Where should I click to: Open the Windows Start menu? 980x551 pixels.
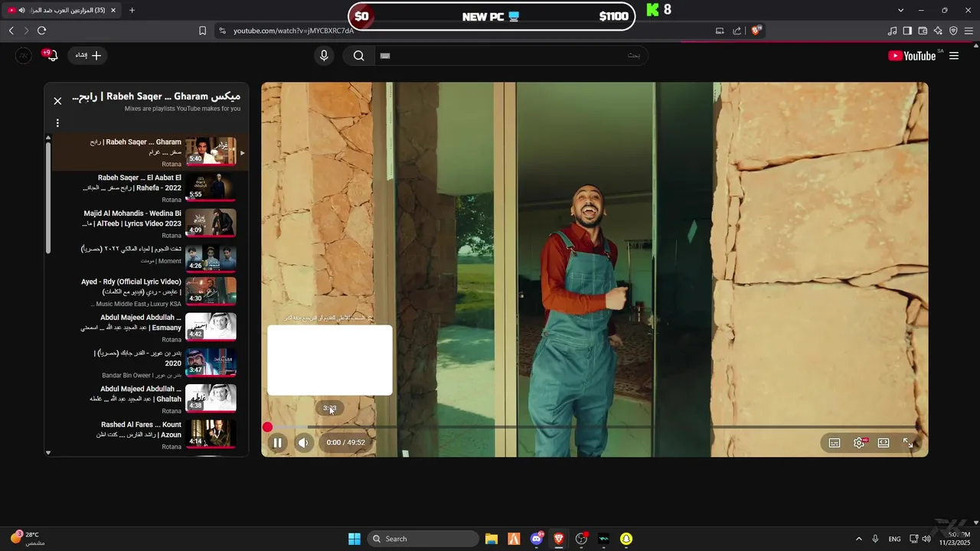pos(354,539)
